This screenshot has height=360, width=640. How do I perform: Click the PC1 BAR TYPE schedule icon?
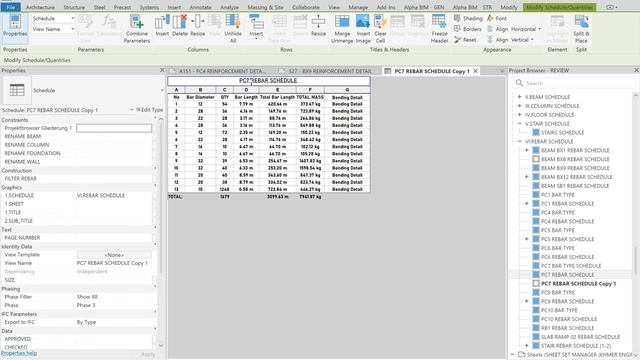536,195
